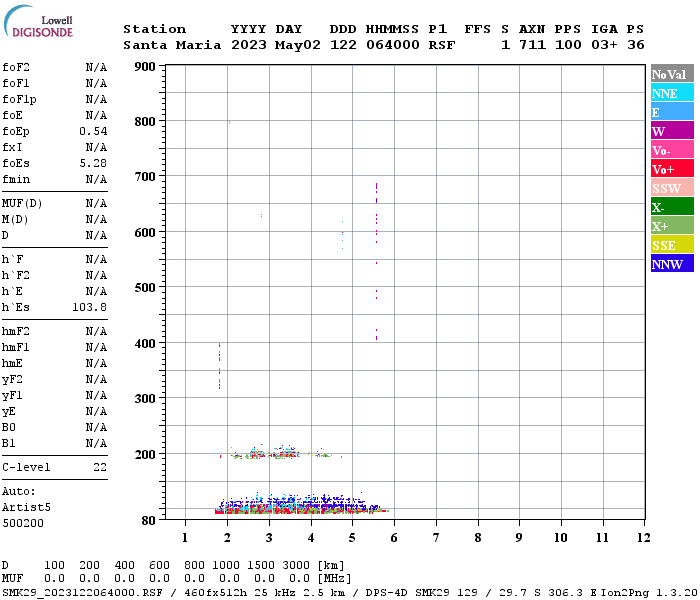Click the C-level value 22
This screenshot has height=600, width=700.
(x=100, y=467)
